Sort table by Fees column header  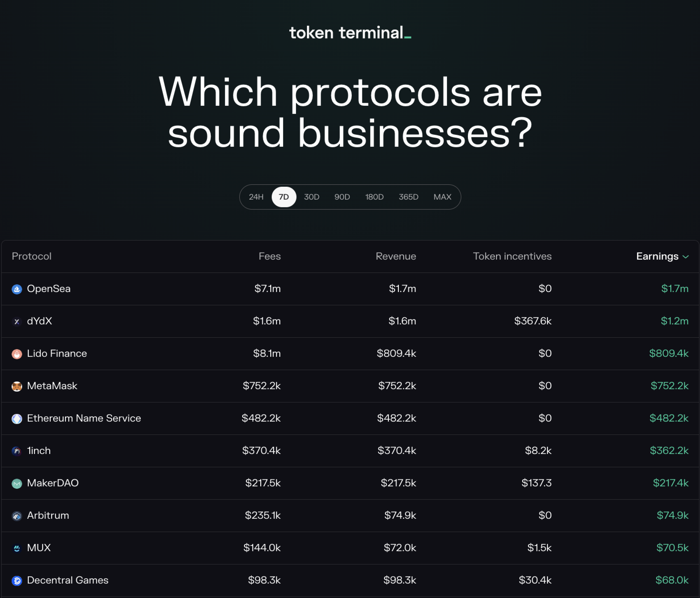tap(270, 257)
